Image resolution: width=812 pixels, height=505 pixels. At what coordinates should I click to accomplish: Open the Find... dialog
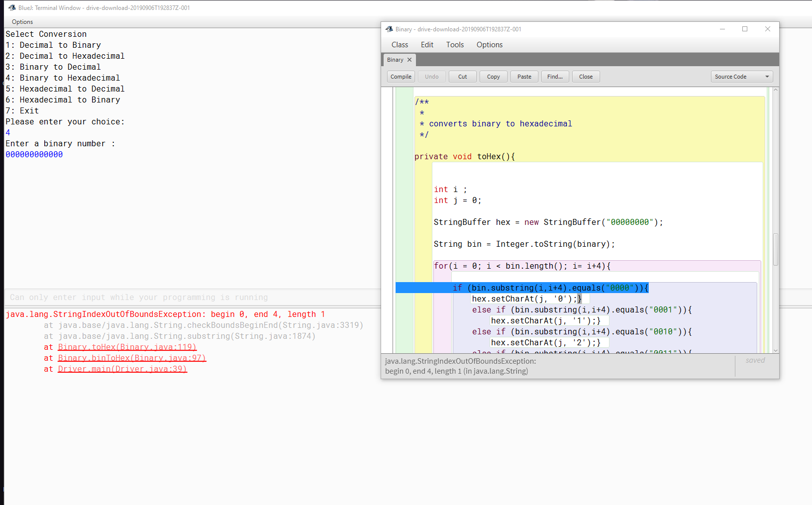pyautogui.click(x=555, y=76)
